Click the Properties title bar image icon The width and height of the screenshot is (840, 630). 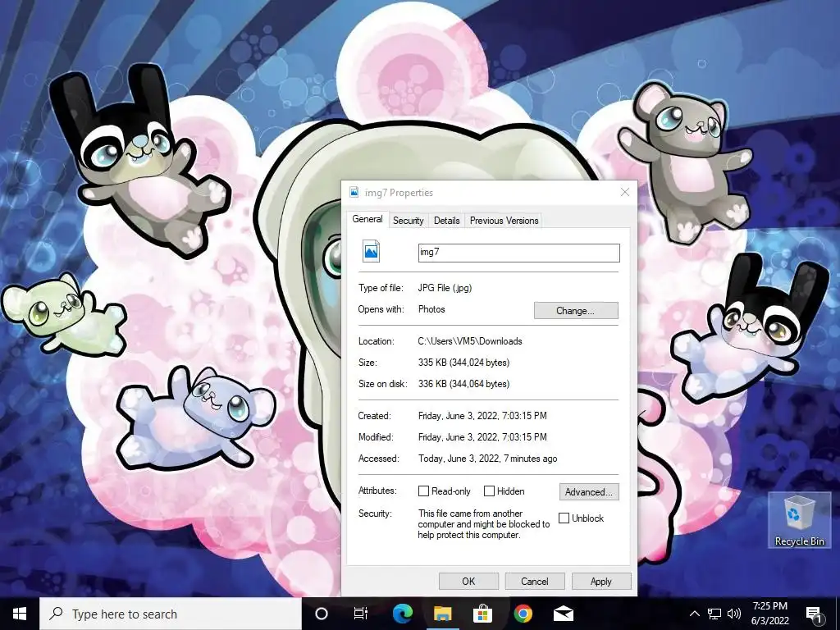(x=354, y=192)
